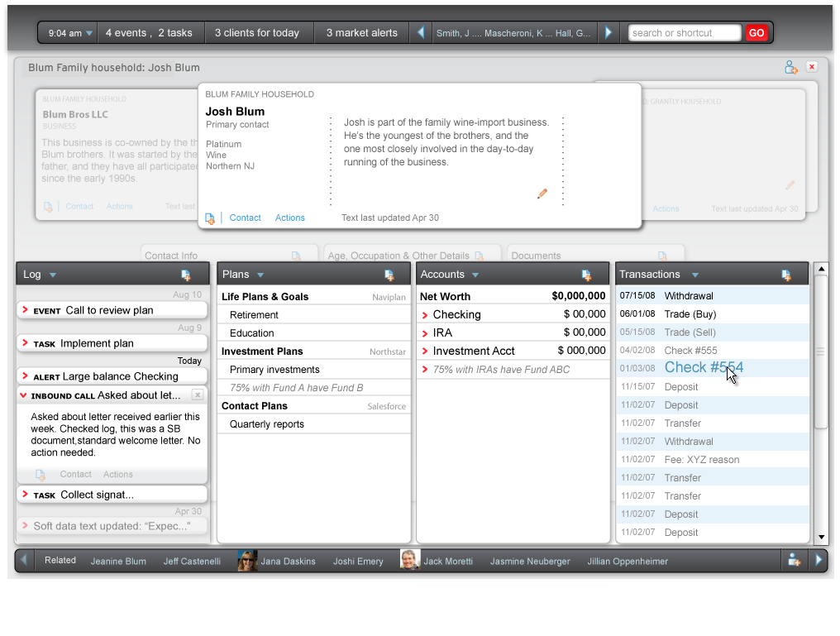Expand the Task Implement plan entry

coord(26,342)
